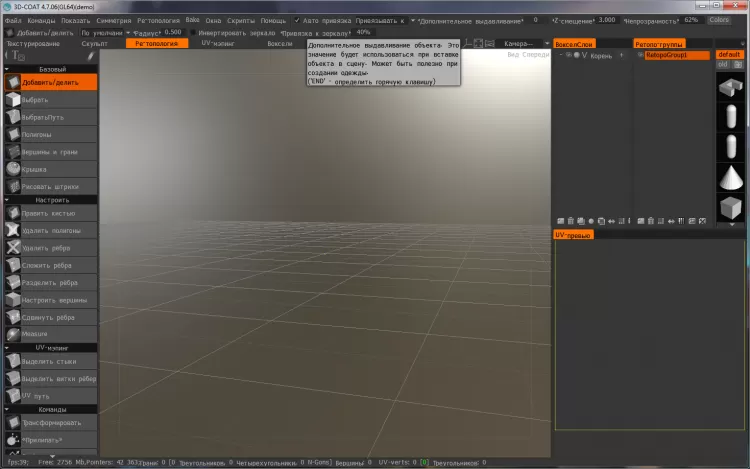Click the Радиус 0.500 value field
750x469 pixels.
point(173,33)
